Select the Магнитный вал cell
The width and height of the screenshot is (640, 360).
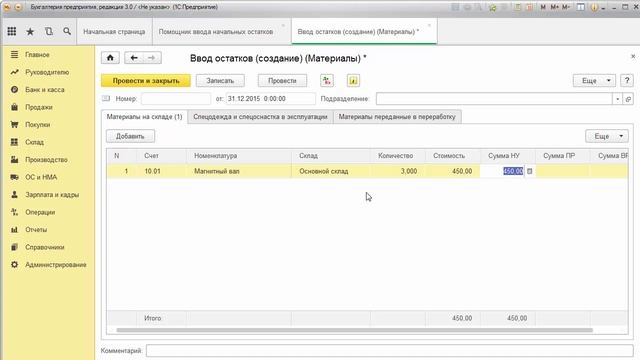[239, 171]
